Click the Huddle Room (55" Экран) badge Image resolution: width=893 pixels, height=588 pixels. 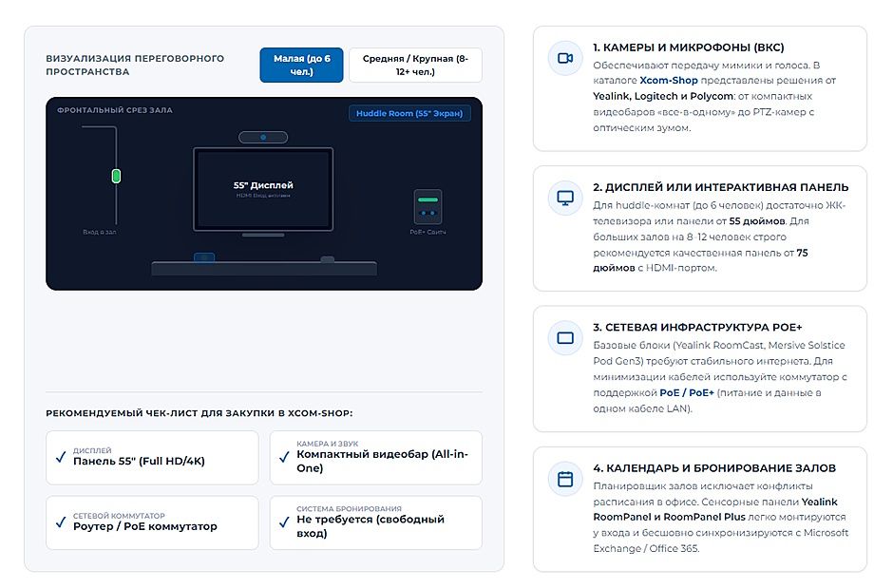[x=409, y=113]
